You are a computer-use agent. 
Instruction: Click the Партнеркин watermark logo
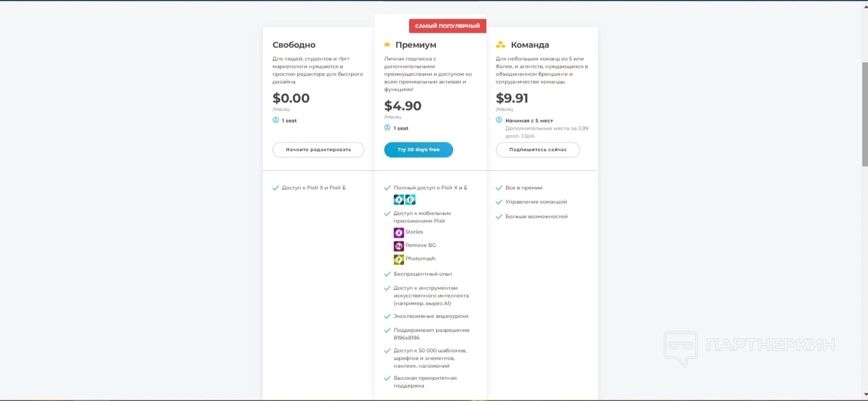point(680,348)
